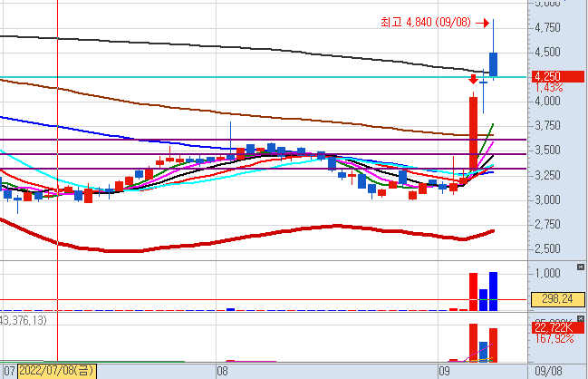Close the bottom volume panel above 22,722K
This screenshot has height=379, width=588.
(580, 319)
